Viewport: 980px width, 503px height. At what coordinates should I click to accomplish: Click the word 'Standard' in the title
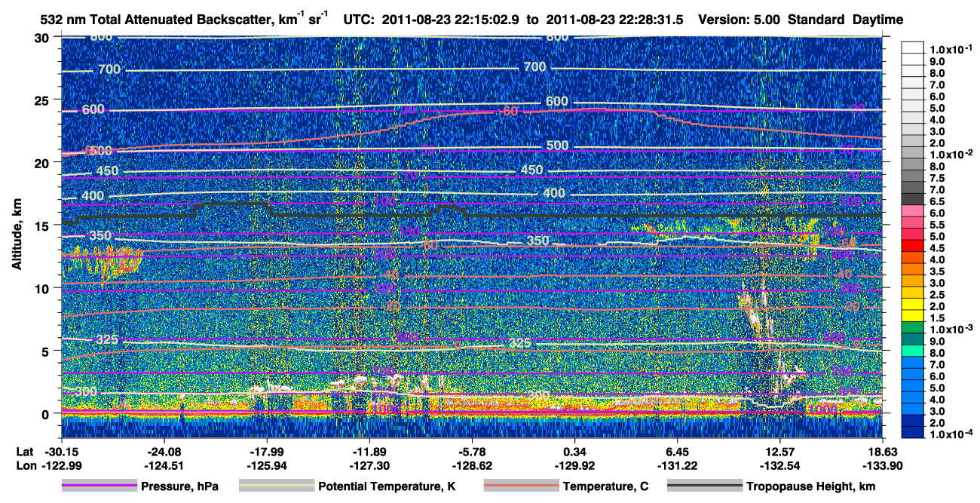pyautogui.click(x=817, y=20)
